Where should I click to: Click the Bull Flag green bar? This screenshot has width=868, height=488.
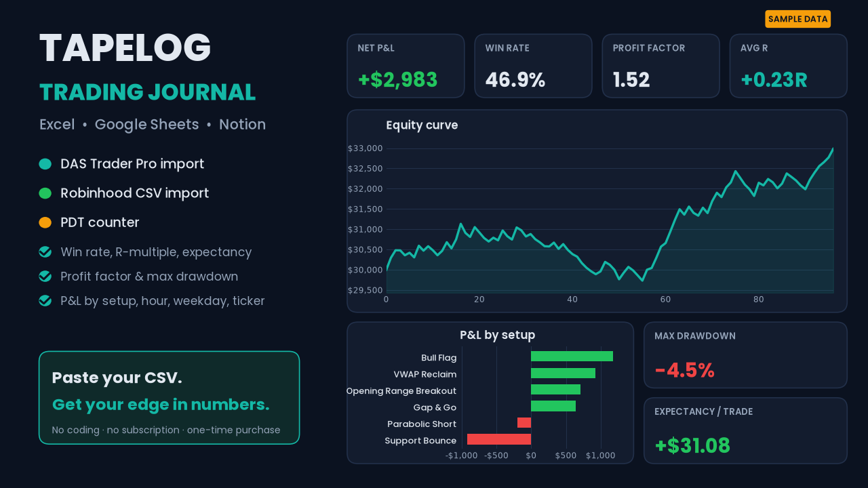[572, 357]
